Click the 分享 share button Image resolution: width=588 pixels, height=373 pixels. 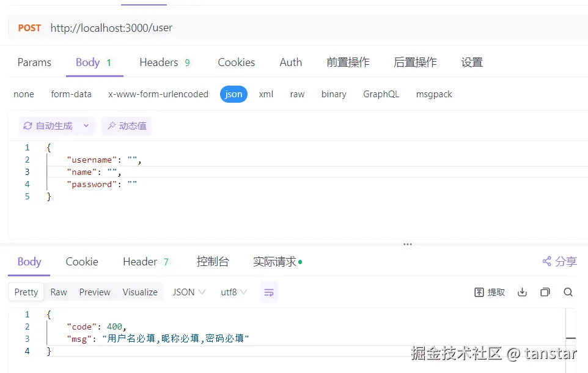click(559, 262)
